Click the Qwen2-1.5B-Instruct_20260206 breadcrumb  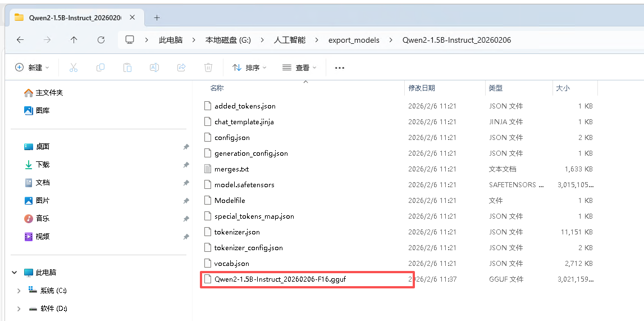coord(456,40)
